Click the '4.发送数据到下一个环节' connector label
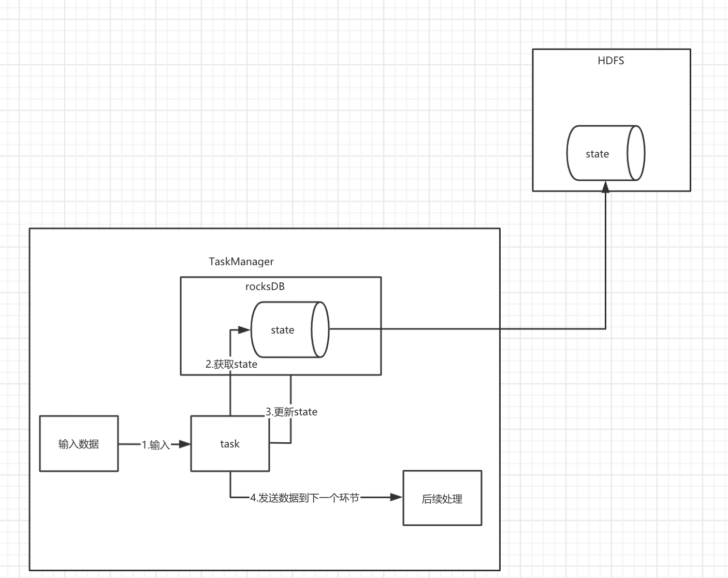Image resolution: width=728 pixels, height=578 pixels. click(304, 498)
